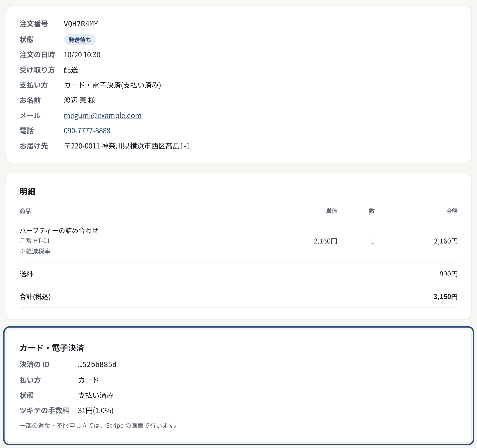Select customer name 渡辺 恵 様
Viewport: 477px width, 448px height.
79,100
